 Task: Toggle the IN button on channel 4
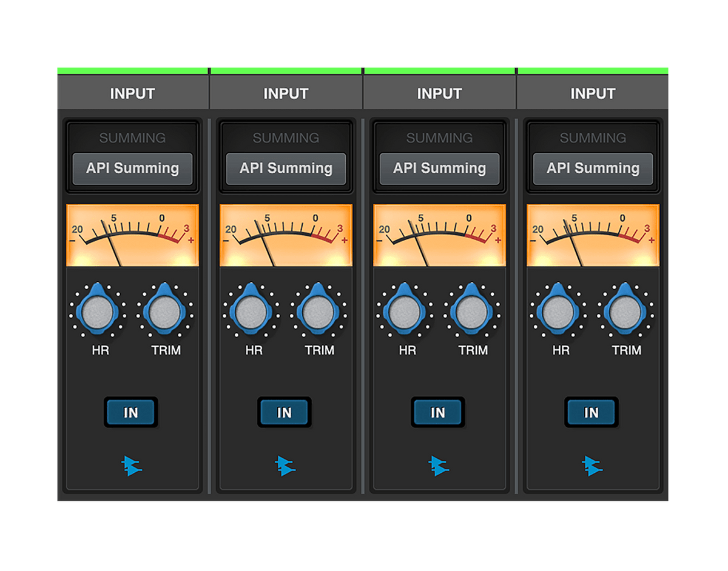click(x=591, y=412)
